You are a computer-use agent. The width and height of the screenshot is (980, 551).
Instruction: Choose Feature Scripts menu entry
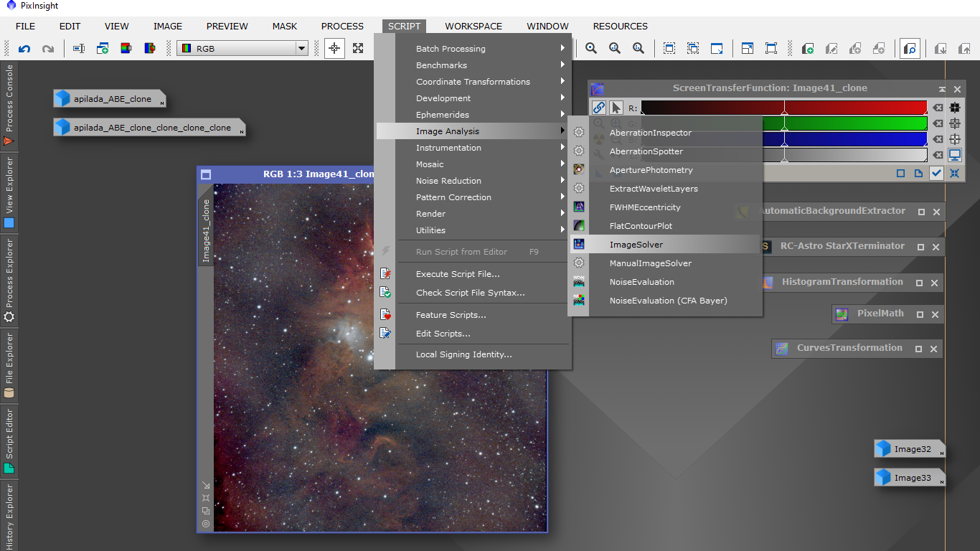[473, 315]
